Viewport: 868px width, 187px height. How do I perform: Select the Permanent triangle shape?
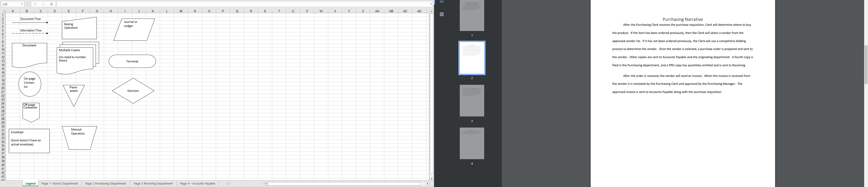(74, 96)
